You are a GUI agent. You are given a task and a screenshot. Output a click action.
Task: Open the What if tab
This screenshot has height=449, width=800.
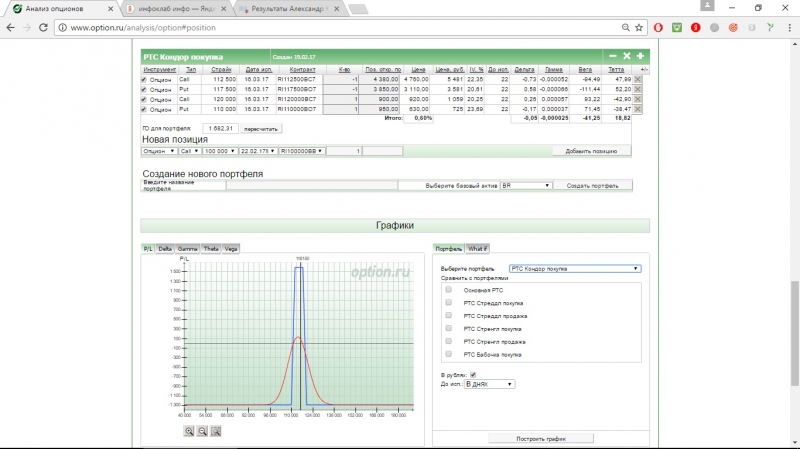[478, 247]
